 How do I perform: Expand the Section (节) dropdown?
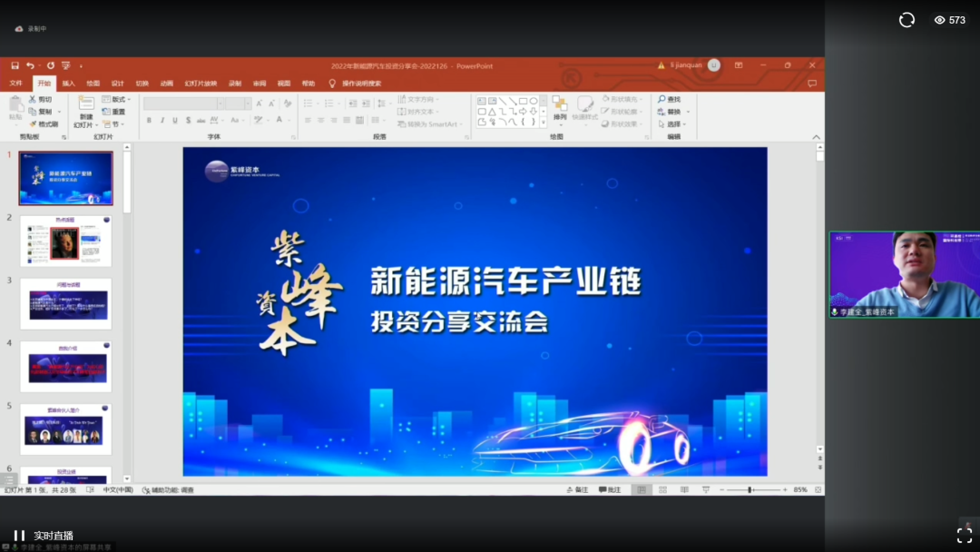click(x=113, y=124)
